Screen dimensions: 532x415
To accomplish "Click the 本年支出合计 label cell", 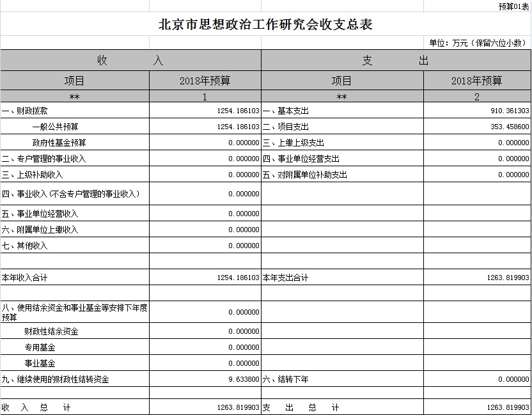I will (285, 278).
